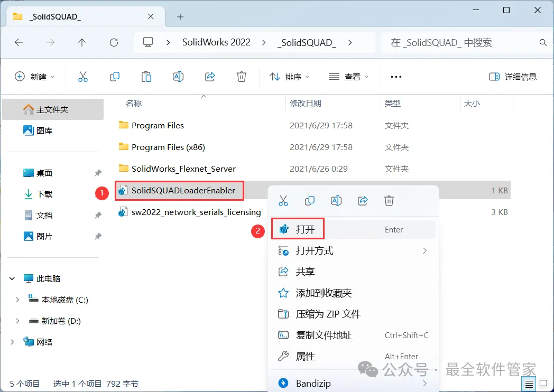Click the pin icon next to 图片
554x392 pixels.
point(98,236)
